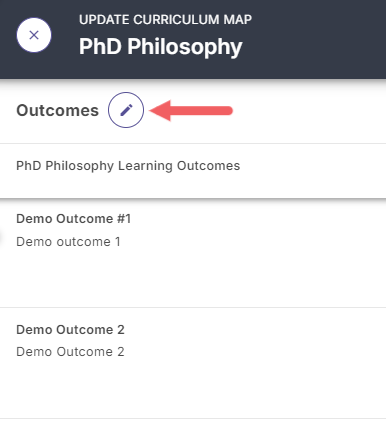The height and width of the screenshot is (427, 386).
Task: Click empty space beneath Demo outcome 1 description
Action: click(x=193, y=278)
